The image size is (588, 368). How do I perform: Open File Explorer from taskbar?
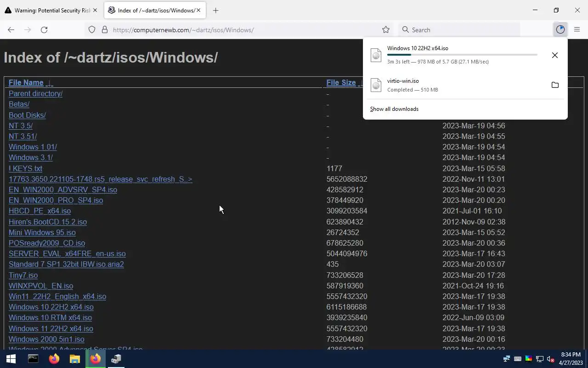pos(75,359)
